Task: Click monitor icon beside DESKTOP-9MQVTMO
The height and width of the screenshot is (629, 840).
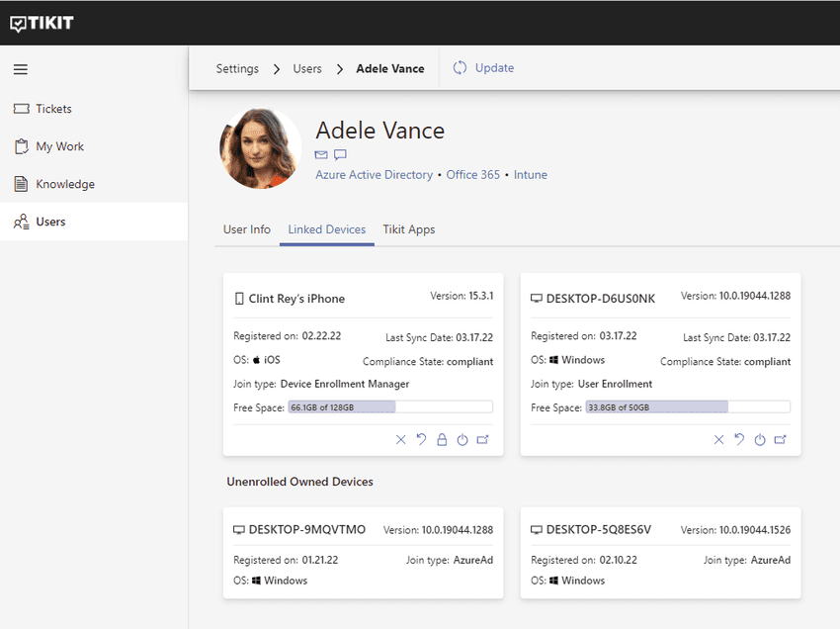Action: click(239, 530)
